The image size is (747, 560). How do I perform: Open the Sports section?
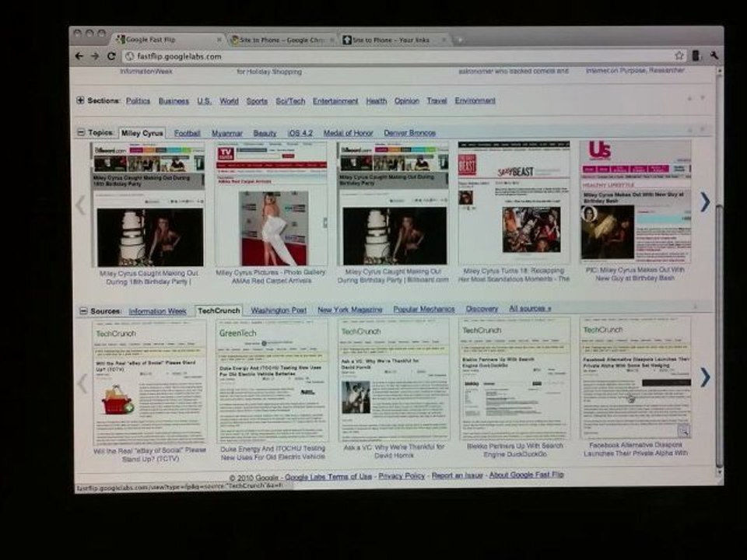coord(257,101)
